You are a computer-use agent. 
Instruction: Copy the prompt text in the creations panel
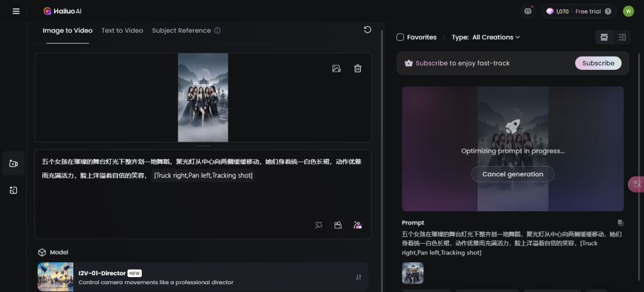pos(620,223)
